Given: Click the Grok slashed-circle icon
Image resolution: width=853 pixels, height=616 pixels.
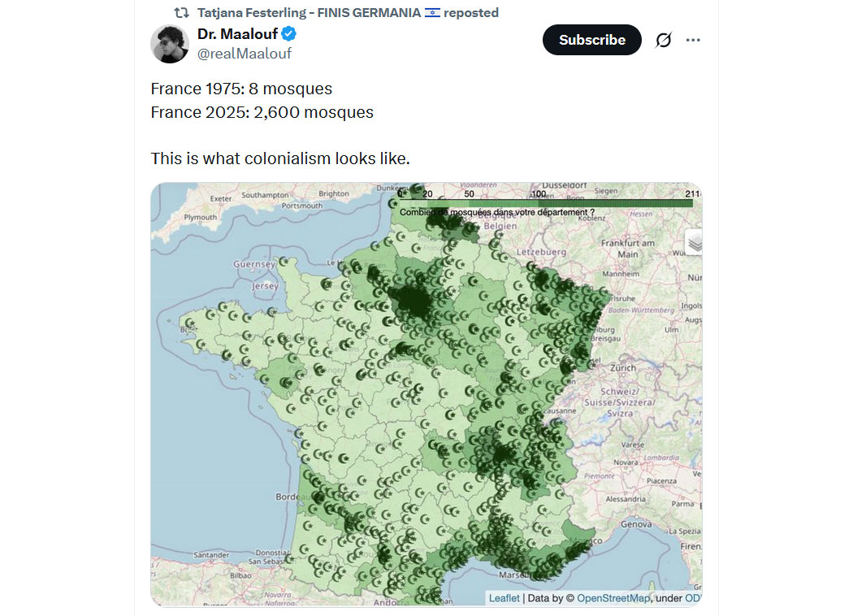Looking at the screenshot, I should 664,40.
